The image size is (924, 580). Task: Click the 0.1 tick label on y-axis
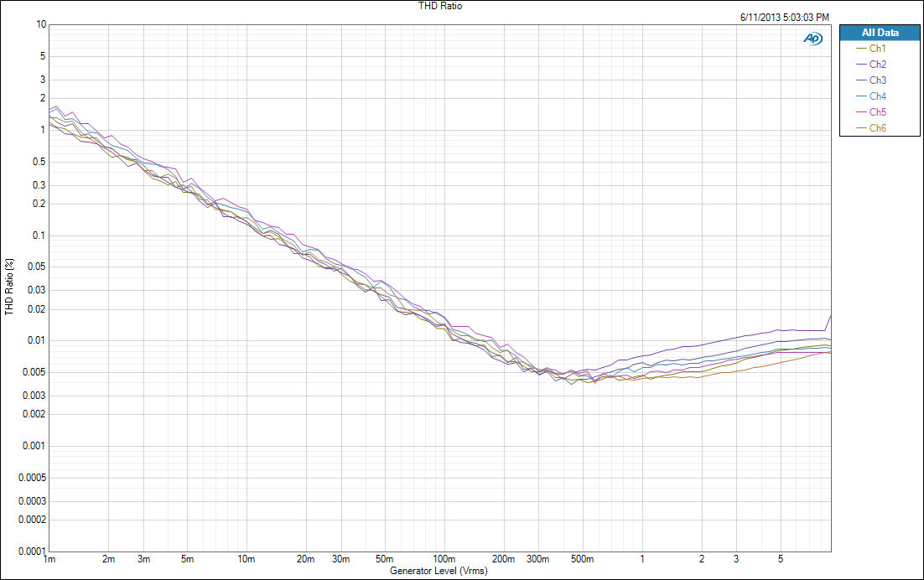click(x=39, y=236)
